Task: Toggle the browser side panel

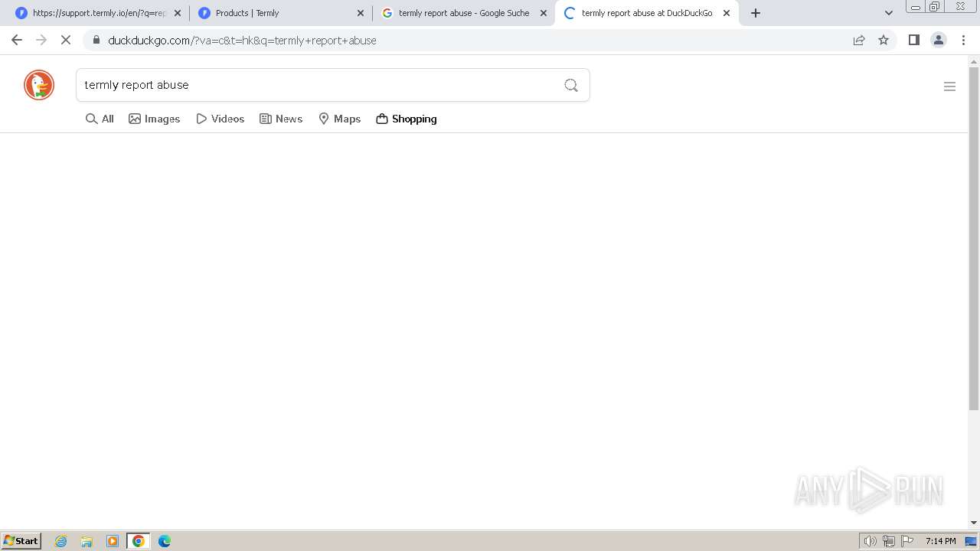Action: click(913, 40)
